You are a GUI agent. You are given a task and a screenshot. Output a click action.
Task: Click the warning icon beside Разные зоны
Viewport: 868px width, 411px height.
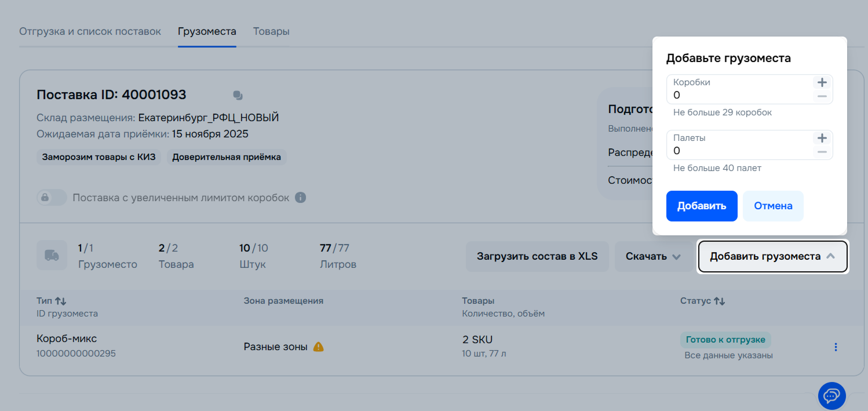coord(318,347)
